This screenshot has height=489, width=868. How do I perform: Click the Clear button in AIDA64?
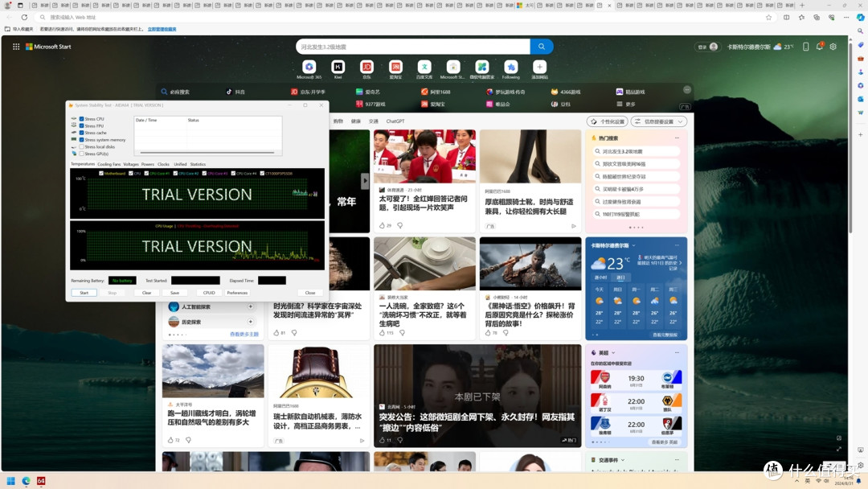[147, 293]
